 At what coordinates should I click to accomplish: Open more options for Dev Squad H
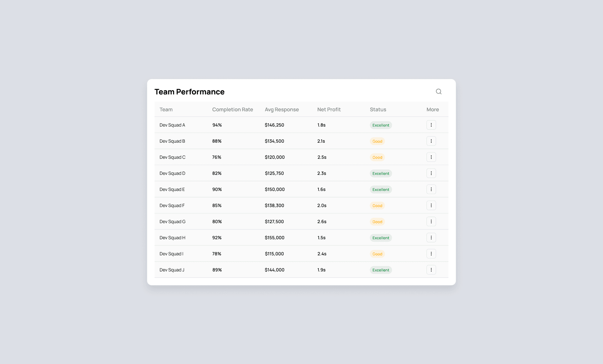coord(431,237)
